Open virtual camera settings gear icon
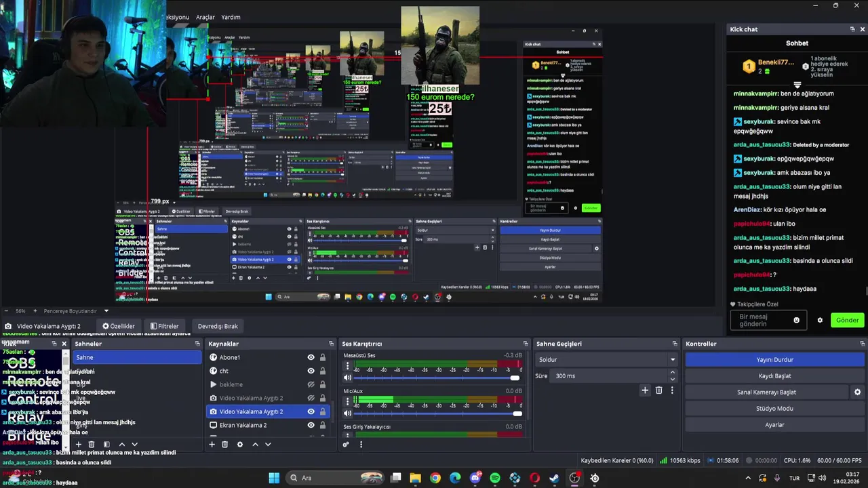The width and height of the screenshot is (868, 488). point(857,392)
